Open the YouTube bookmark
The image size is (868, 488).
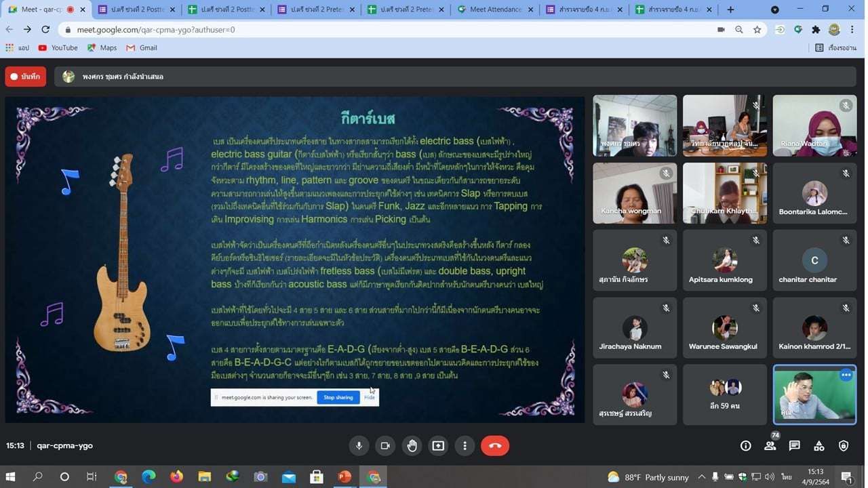58,47
